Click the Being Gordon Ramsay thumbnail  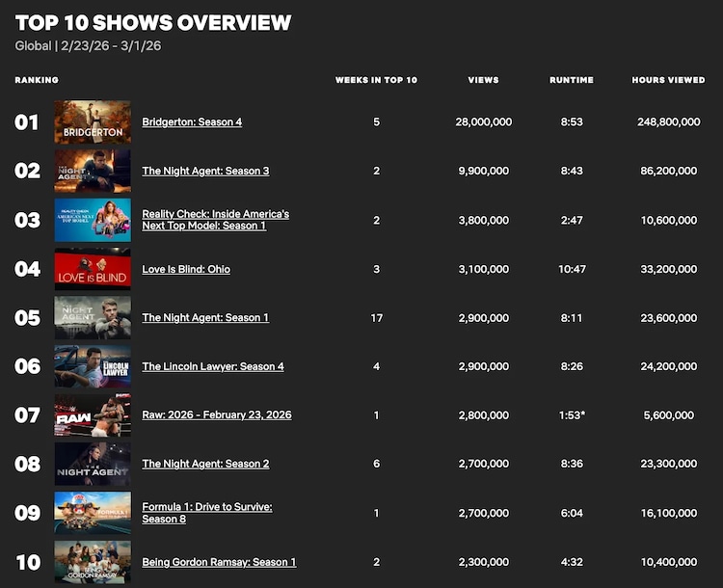93,562
